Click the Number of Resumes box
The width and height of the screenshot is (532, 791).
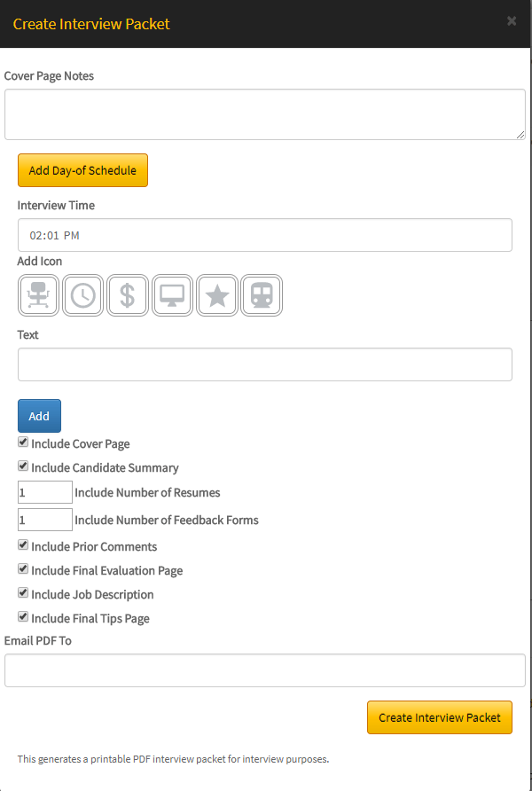point(44,492)
